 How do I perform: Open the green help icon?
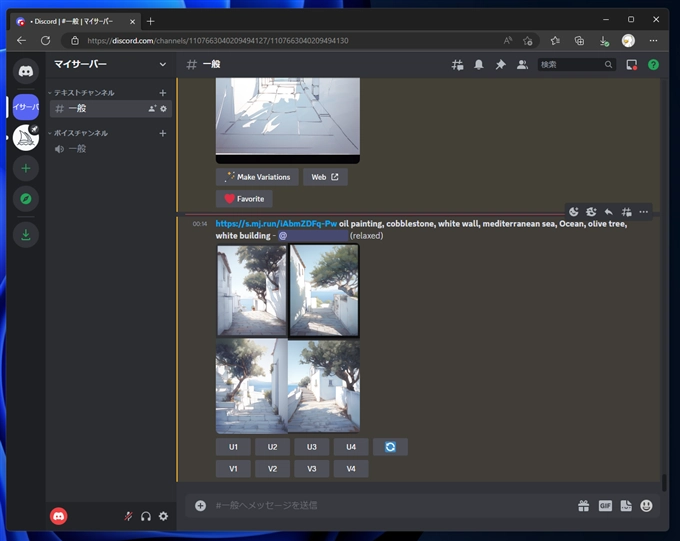pos(653,65)
